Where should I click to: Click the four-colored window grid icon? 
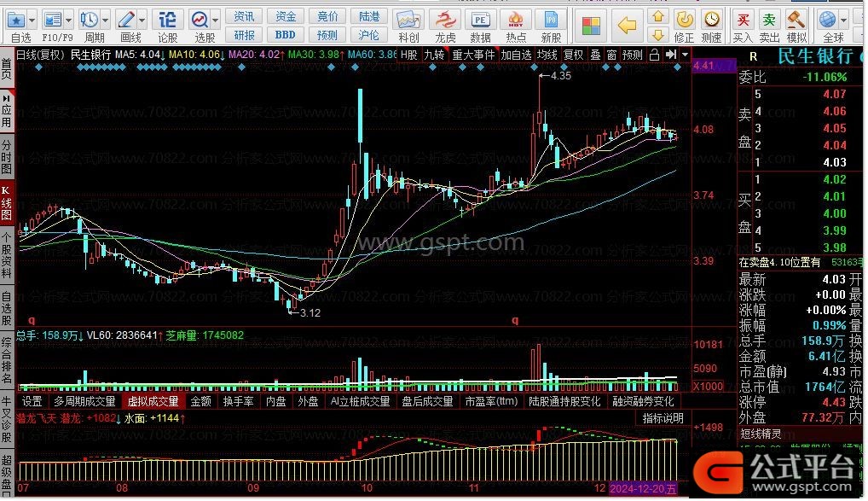(591, 26)
